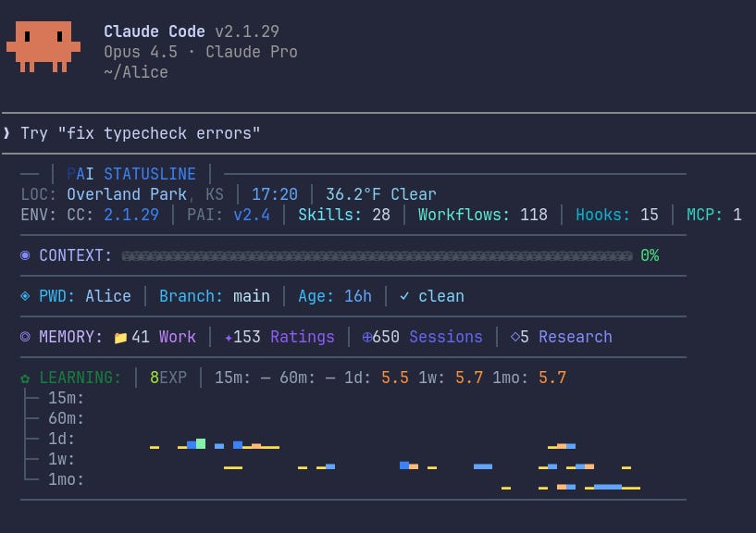
Task: Click the folder icon beside 41 Work
Action: [x=120, y=338]
